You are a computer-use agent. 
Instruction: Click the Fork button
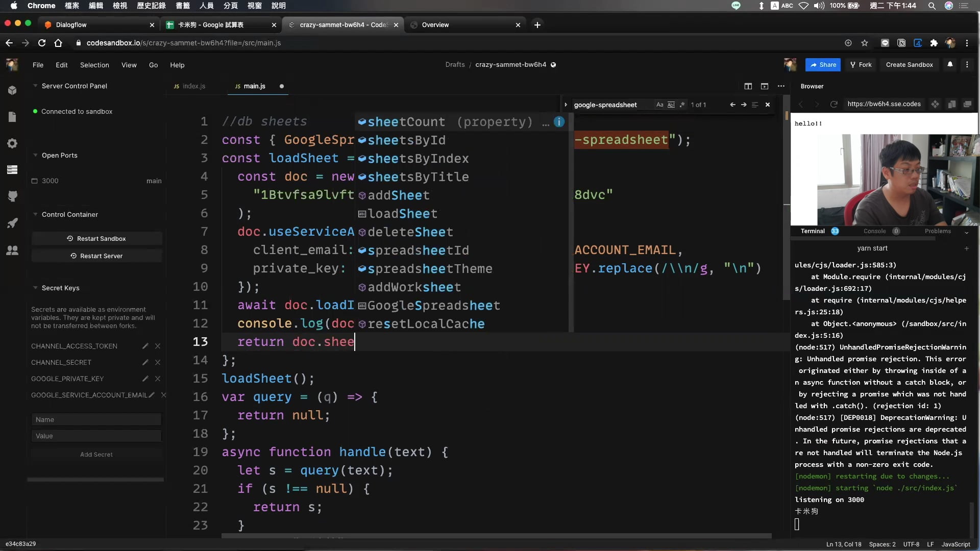[x=861, y=65]
